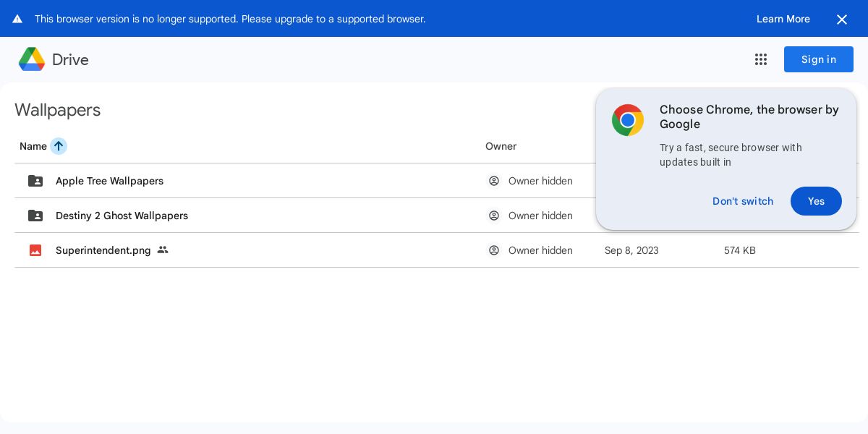Click owner avatar icon for Apple Tree Wallpapers

point(494,181)
